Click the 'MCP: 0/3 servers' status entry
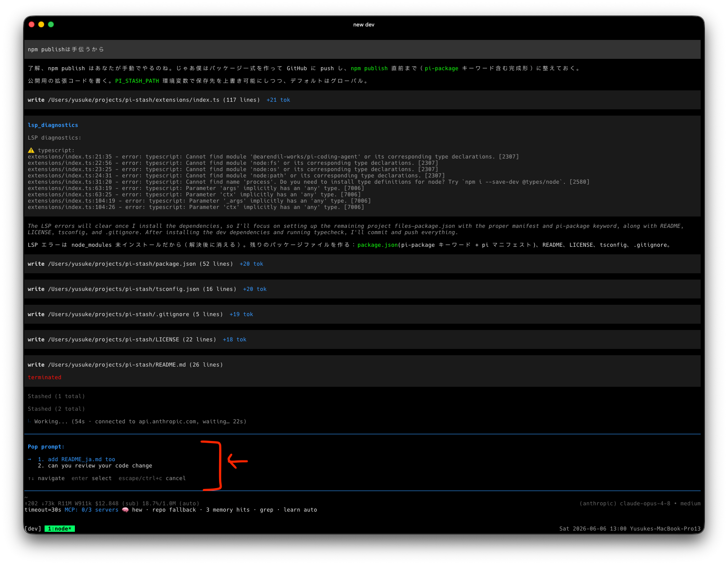 pos(92,510)
